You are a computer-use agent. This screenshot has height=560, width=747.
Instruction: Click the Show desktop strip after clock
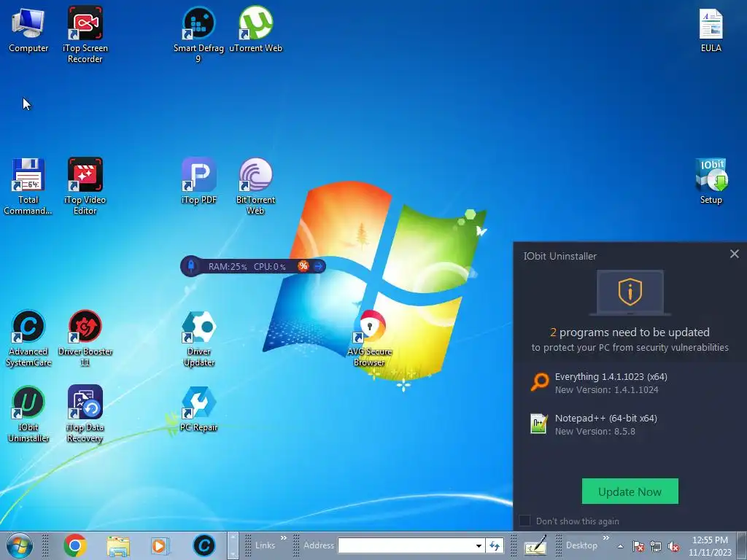pyautogui.click(x=743, y=546)
